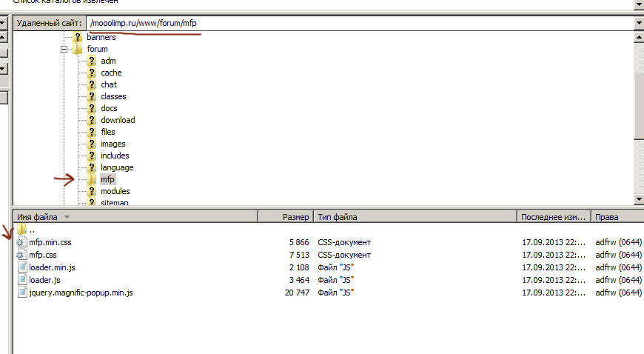644x354 pixels.
Task: Click the forum folder icon in tree
Action: click(x=78, y=49)
